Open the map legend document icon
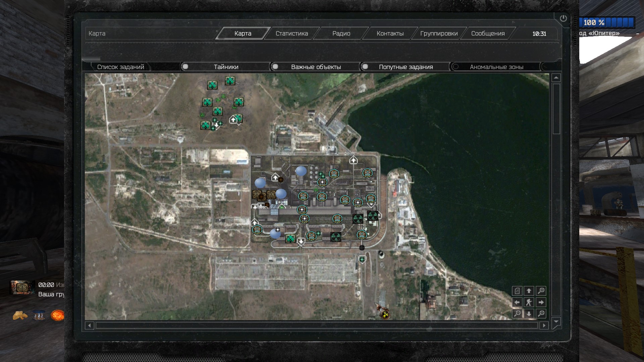 coord(517,291)
